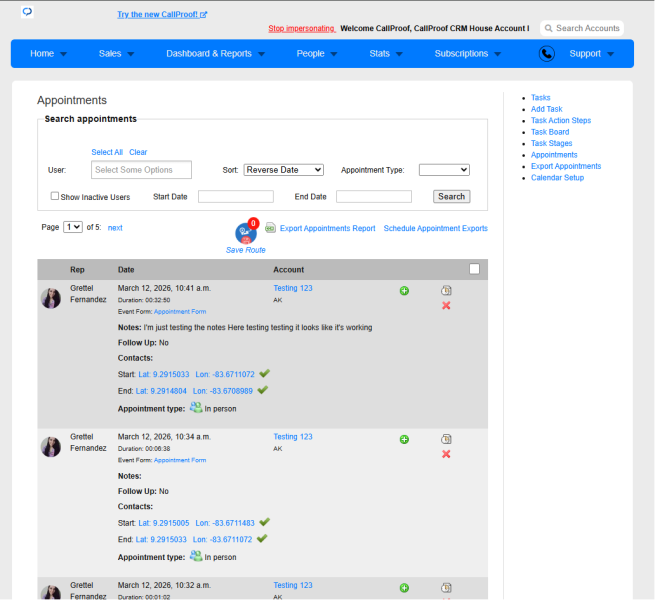The image size is (655, 600).
Task: Click green plus icon for 10:34 a.m. appointment
Action: coord(404,439)
